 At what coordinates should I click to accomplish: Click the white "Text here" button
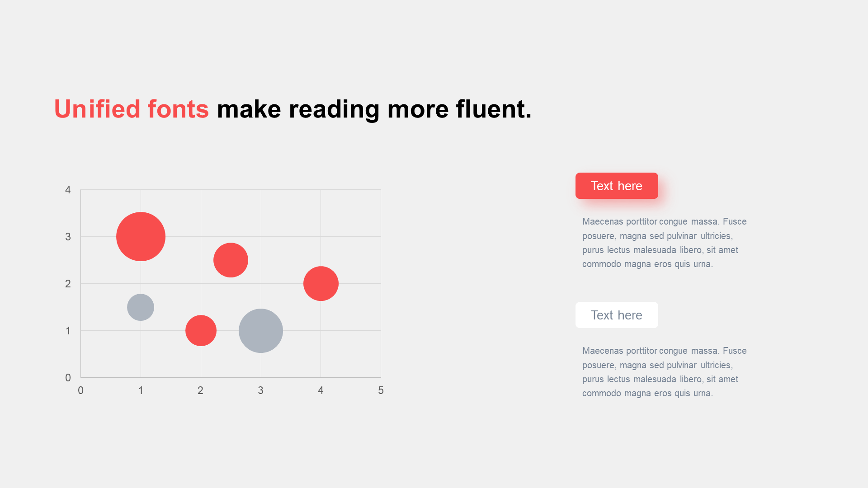click(x=617, y=315)
